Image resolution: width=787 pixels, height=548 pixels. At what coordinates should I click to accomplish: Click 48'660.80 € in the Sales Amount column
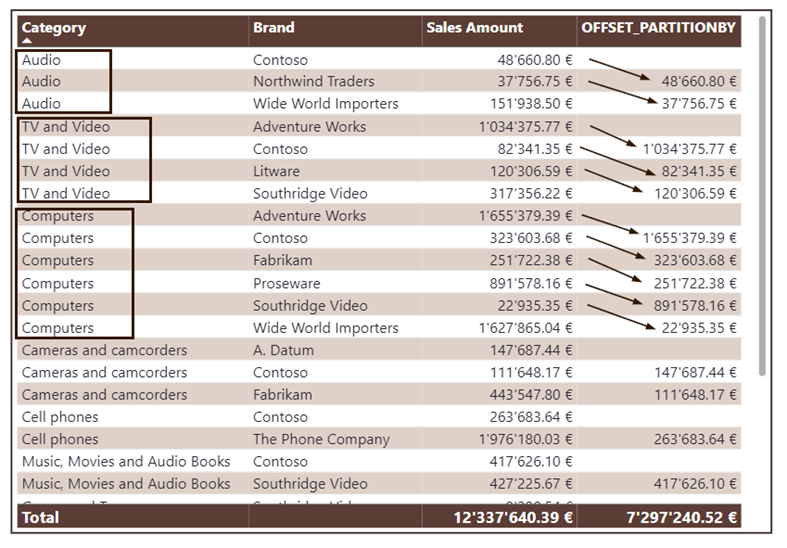pos(535,60)
